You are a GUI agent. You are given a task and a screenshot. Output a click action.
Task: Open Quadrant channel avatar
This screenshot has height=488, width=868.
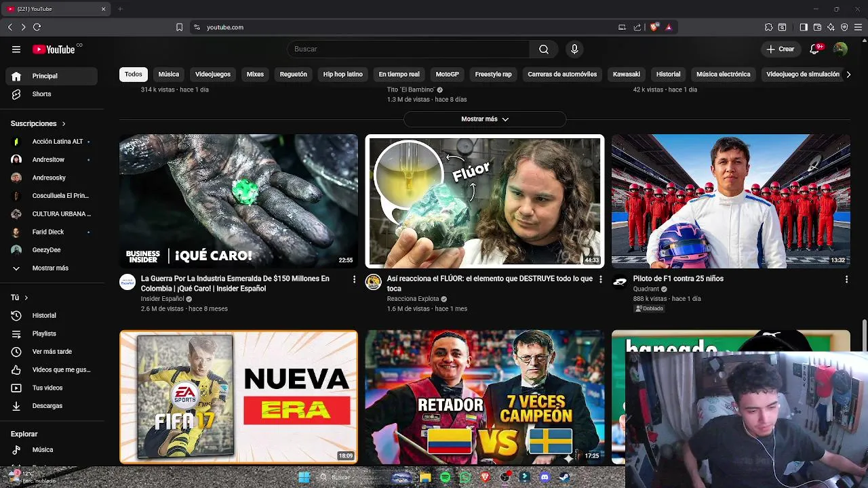click(x=620, y=282)
